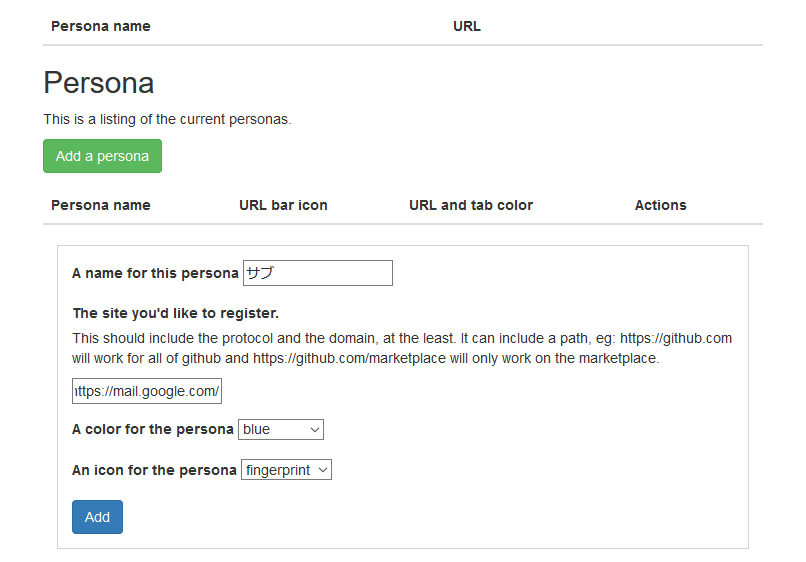Open the persona color dropdown showing blue
The height and width of the screenshot is (562, 806).
(281, 429)
